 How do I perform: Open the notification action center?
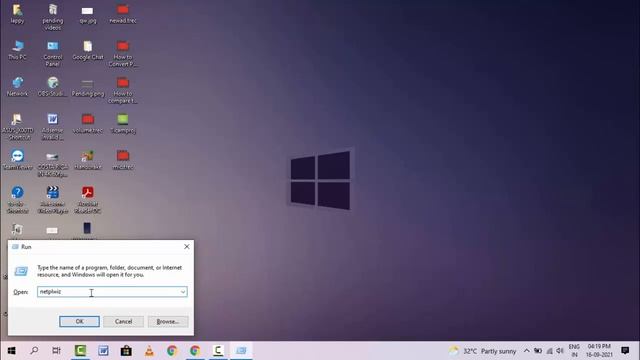click(625, 351)
